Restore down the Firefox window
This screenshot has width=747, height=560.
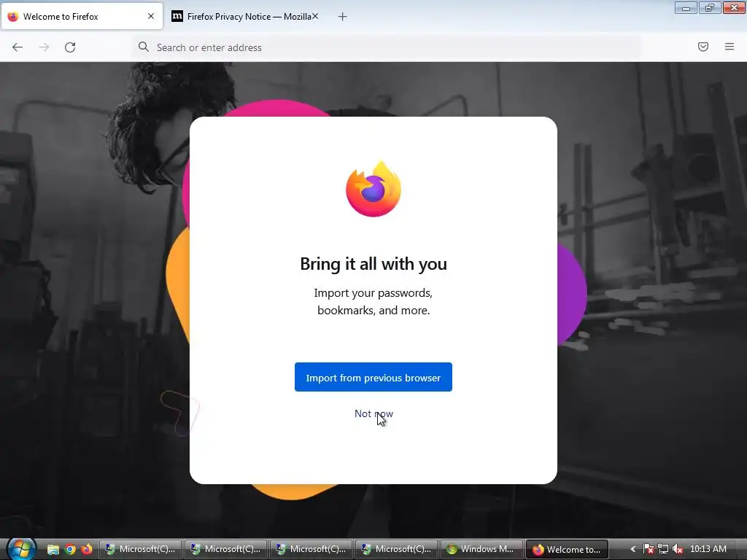pyautogui.click(x=710, y=7)
